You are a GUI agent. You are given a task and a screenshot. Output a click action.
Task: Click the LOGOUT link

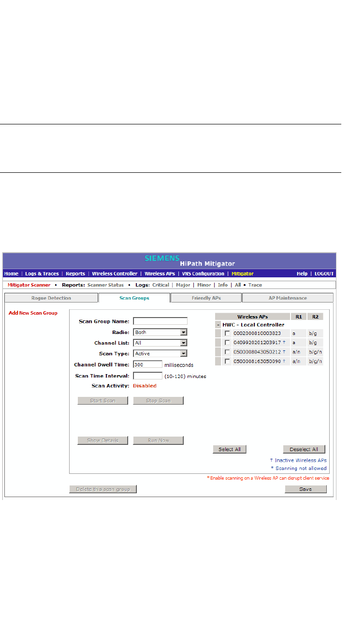324,273
